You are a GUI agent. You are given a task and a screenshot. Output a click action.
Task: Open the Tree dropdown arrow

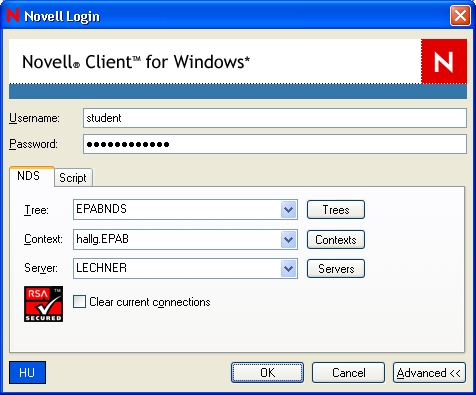click(x=288, y=210)
